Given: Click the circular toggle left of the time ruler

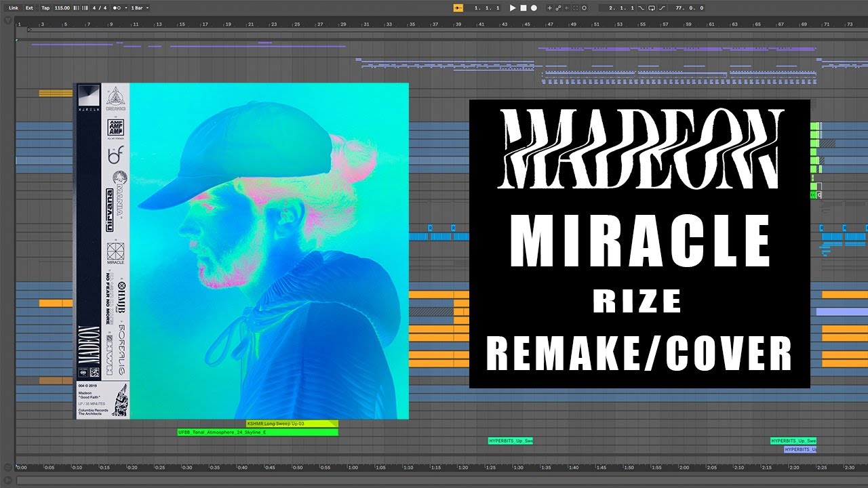Looking at the screenshot, I should pyautogui.click(x=7, y=467).
